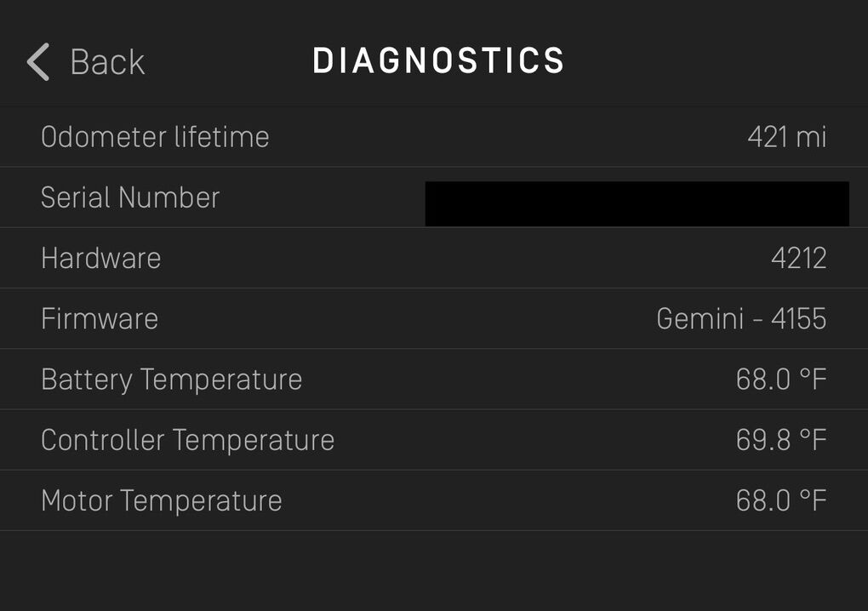The image size is (868, 611).
Task: Tap the Gemini firmware name
Action: click(699, 319)
